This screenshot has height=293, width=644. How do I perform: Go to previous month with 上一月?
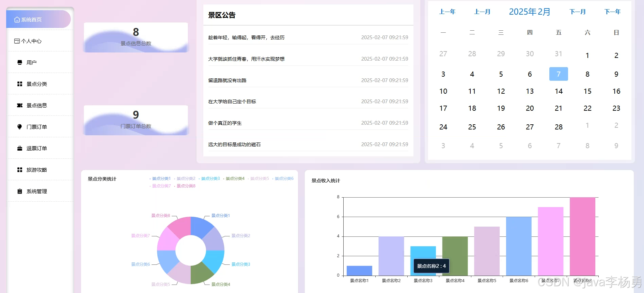pyautogui.click(x=482, y=12)
